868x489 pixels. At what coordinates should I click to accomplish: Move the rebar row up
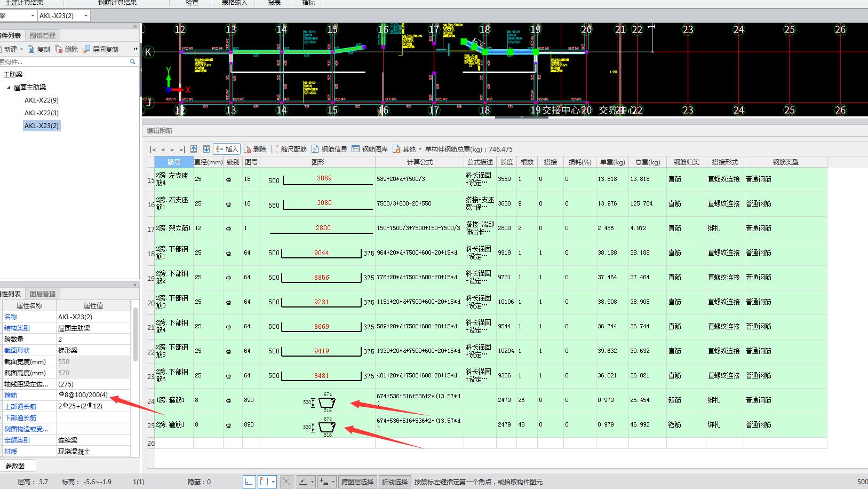click(194, 149)
